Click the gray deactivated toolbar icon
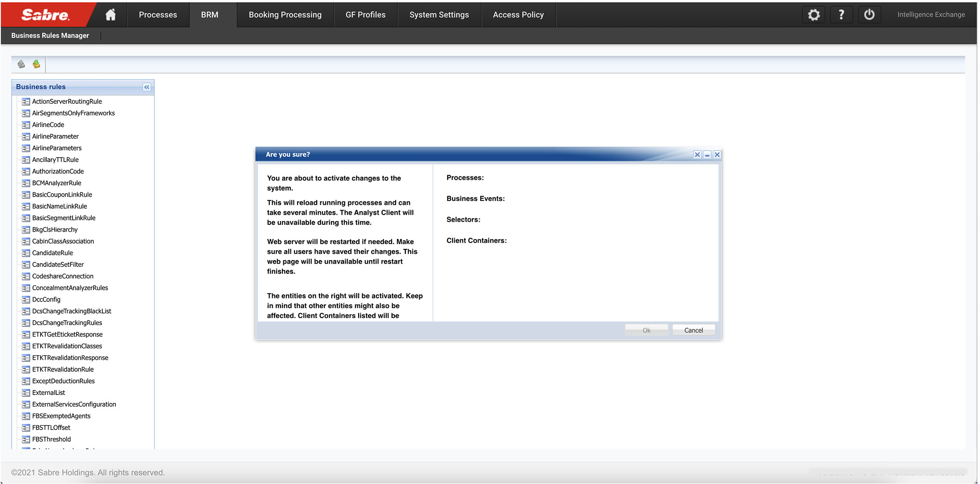980x484 pixels. tap(21, 64)
